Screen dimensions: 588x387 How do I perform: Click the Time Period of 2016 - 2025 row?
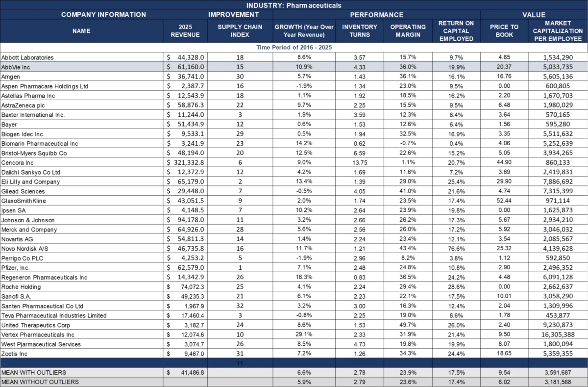point(294,48)
